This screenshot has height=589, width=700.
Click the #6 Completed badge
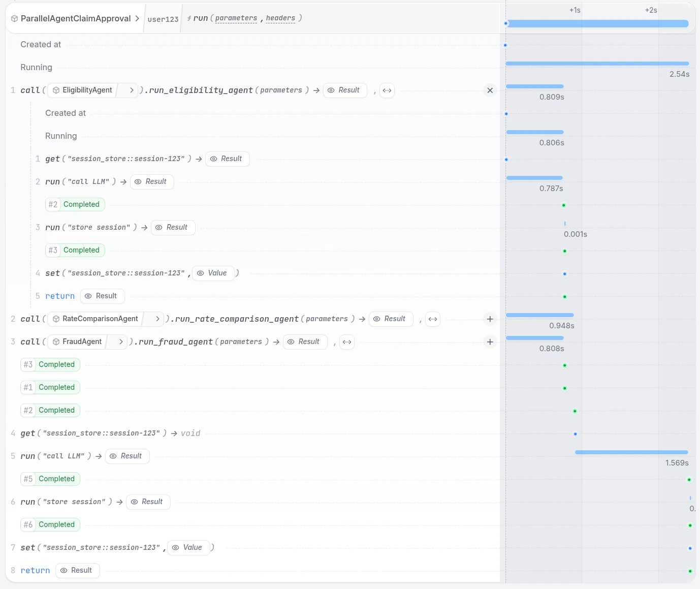50,524
